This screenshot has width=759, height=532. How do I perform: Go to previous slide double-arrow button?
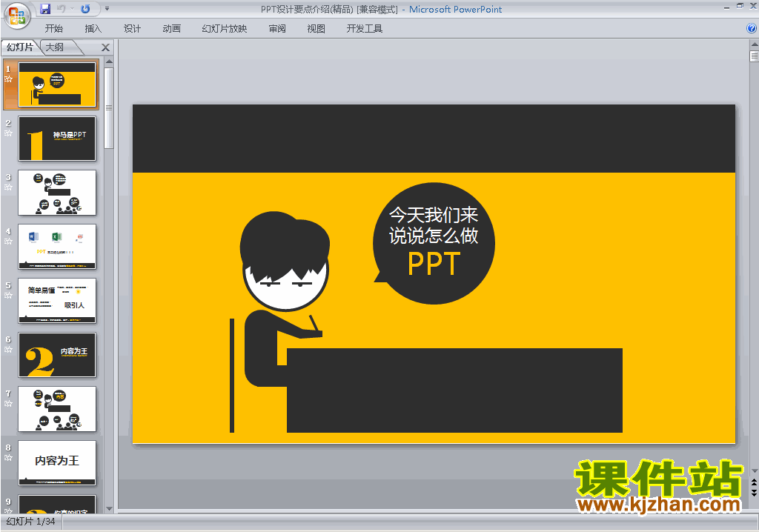coord(754,482)
